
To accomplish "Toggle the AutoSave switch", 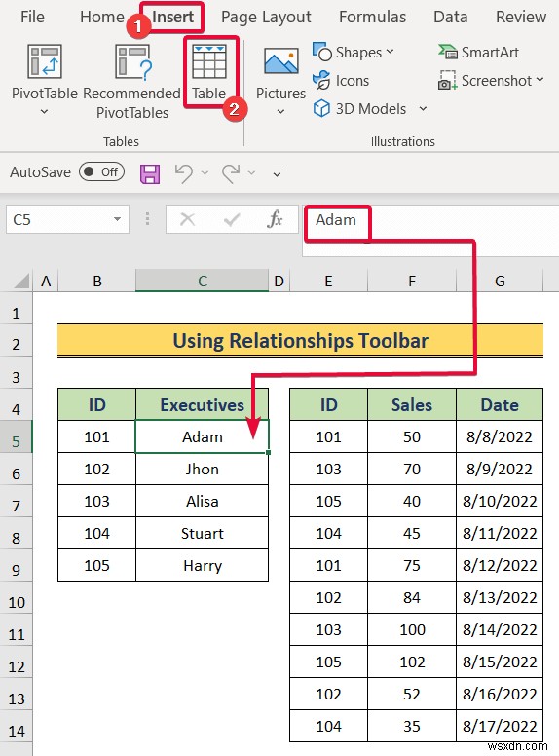I will click(101, 171).
